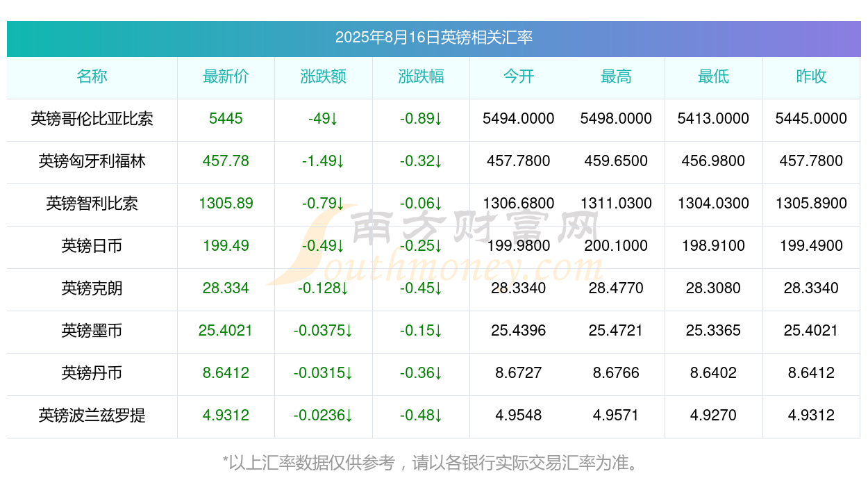Click the percentage -0.89↓
Viewport: 868px width, 485px height.
pyautogui.click(x=421, y=119)
